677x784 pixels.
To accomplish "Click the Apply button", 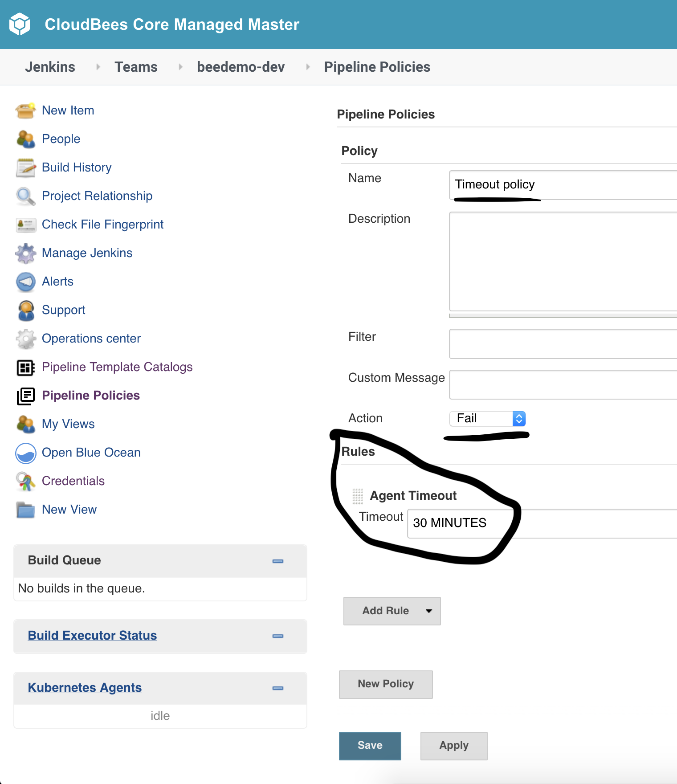I will tap(454, 746).
